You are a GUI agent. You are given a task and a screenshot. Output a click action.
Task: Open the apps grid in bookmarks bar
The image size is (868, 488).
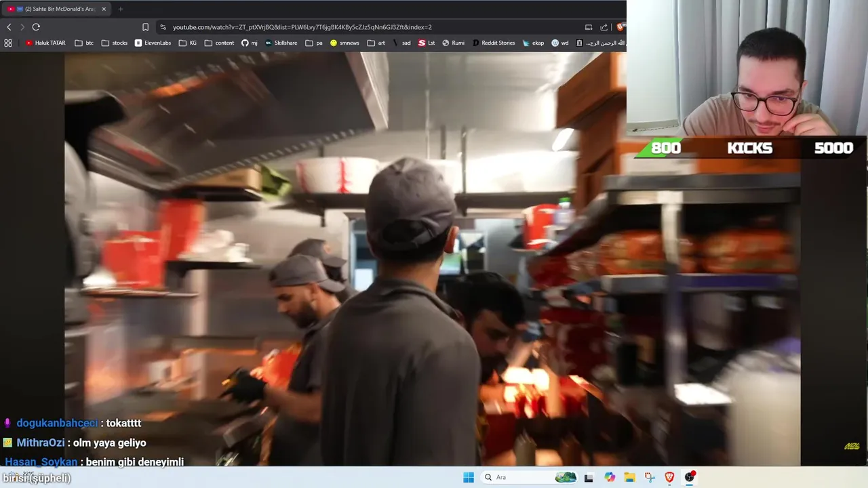tap(8, 43)
